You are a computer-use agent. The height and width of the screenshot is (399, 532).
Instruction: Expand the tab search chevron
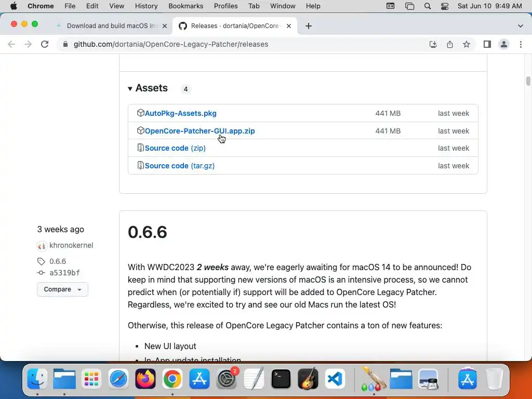point(520,26)
